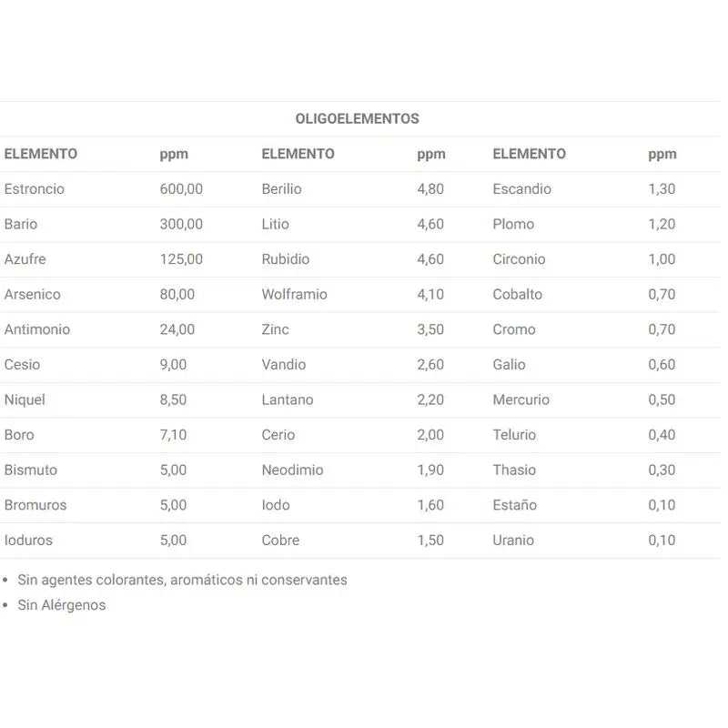Select the Arsenico row label
The width and height of the screenshot is (728, 728).
point(33,294)
